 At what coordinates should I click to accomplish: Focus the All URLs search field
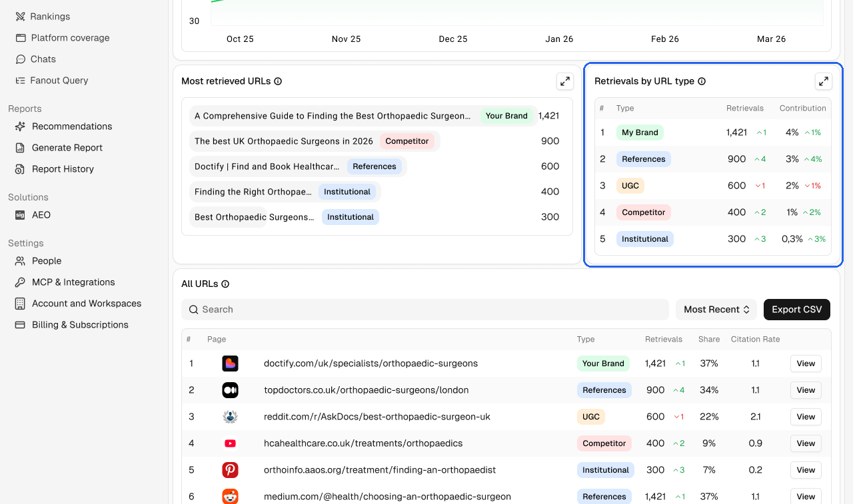coord(425,310)
